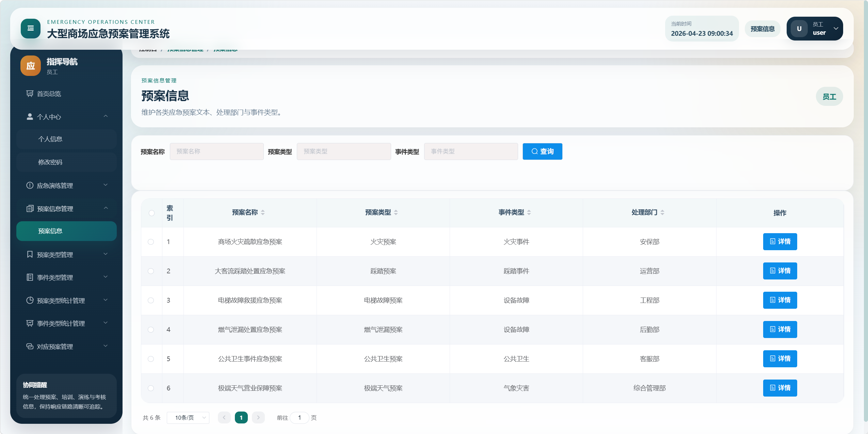The height and width of the screenshot is (434, 868).
Task: Open 详情 for 极端天气营业保障预案
Action: point(779,388)
